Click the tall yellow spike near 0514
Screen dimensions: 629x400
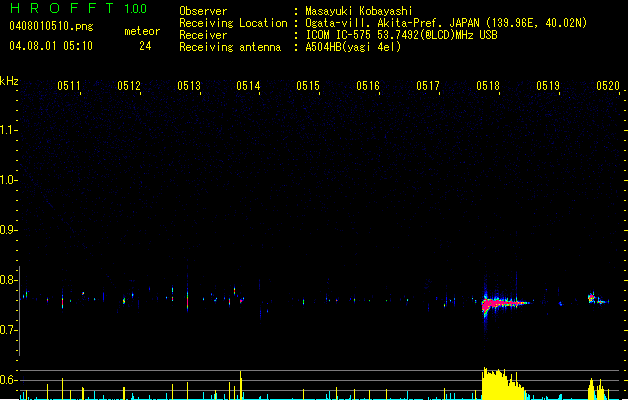tap(241, 385)
